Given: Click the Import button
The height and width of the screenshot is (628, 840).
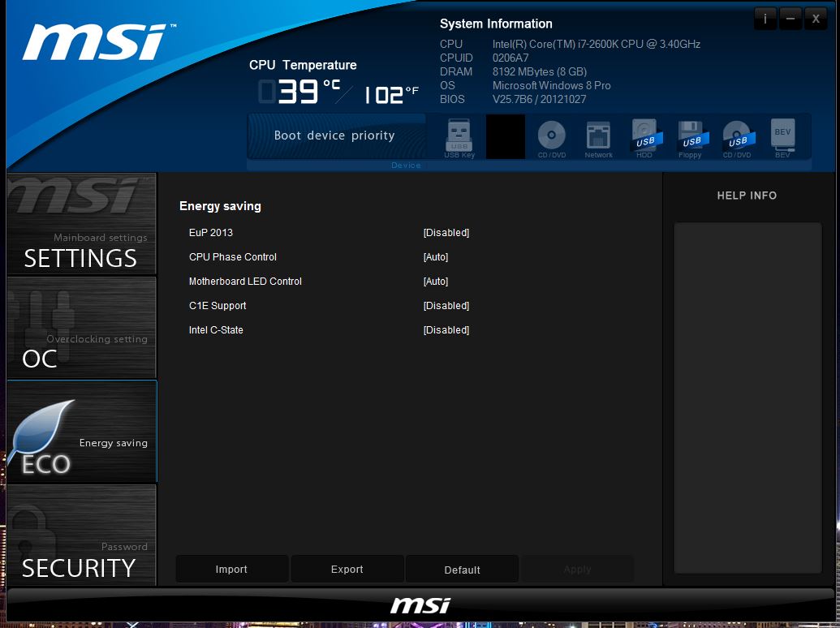Looking at the screenshot, I should click(231, 569).
